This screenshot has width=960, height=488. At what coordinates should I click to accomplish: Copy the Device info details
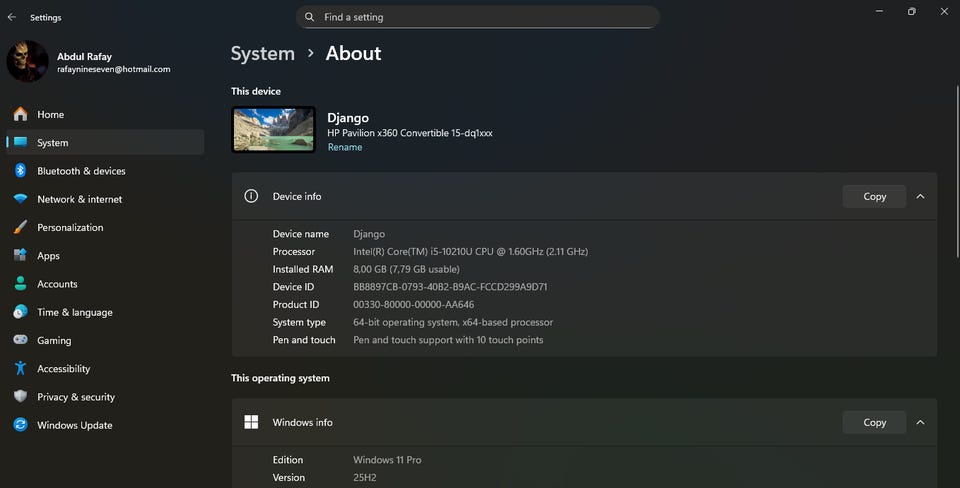[874, 197]
